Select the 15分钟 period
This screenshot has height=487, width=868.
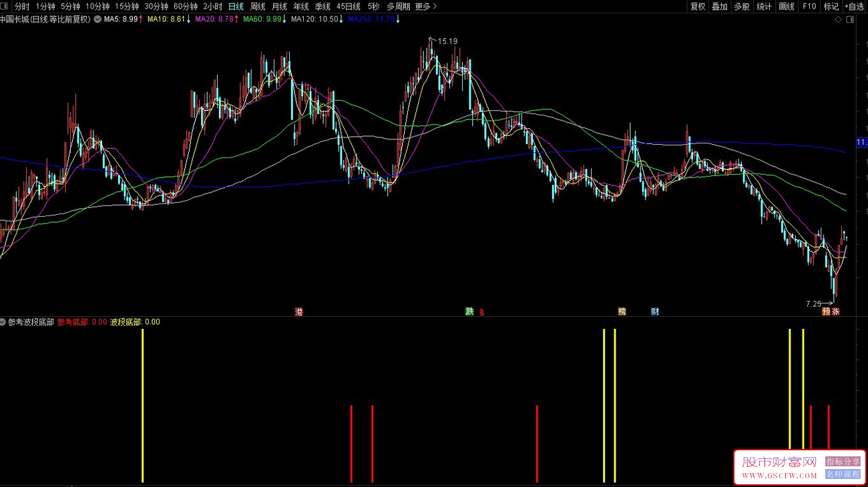[x=127, y=7]
